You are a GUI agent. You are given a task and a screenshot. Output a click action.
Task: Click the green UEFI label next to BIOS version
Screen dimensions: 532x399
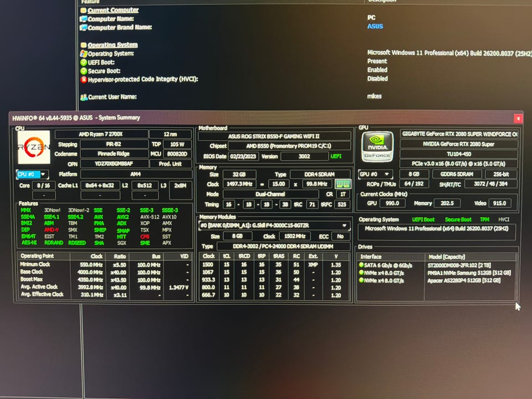point(336,156)
